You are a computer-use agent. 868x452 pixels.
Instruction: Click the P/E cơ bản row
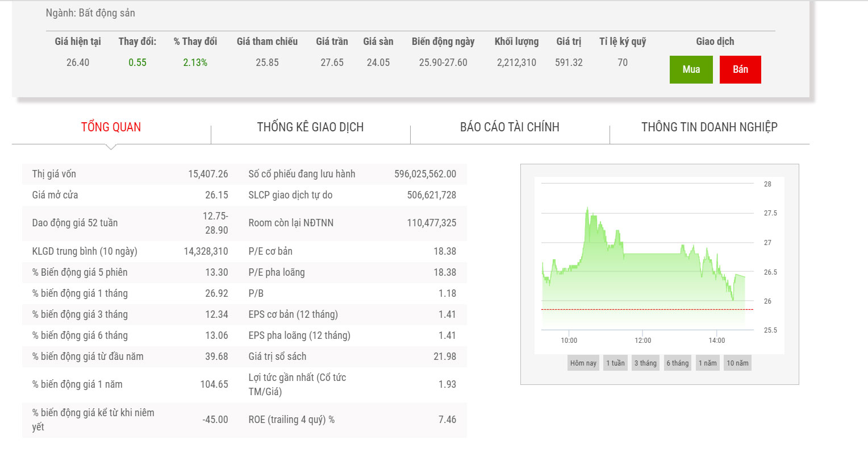pyautogui.click(x=352, y=251)
